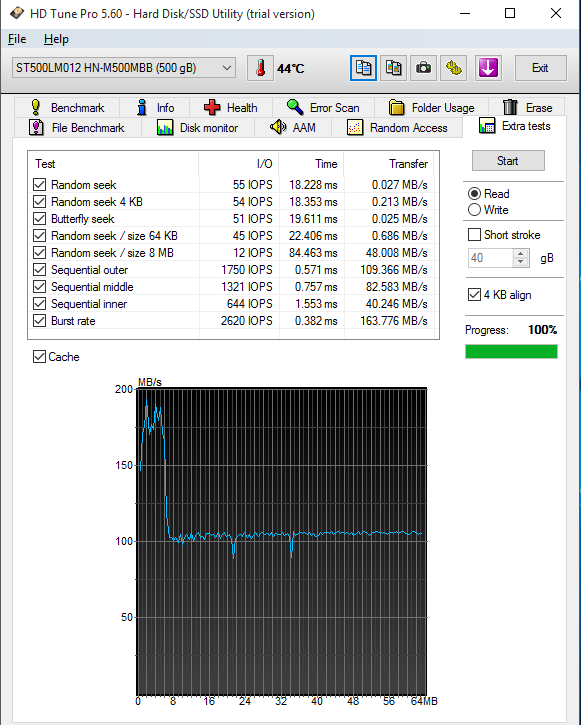Viewport: 581px width, 725px height.
Task: Switch to Disk monitor tab
Action: tap(198, 128)
